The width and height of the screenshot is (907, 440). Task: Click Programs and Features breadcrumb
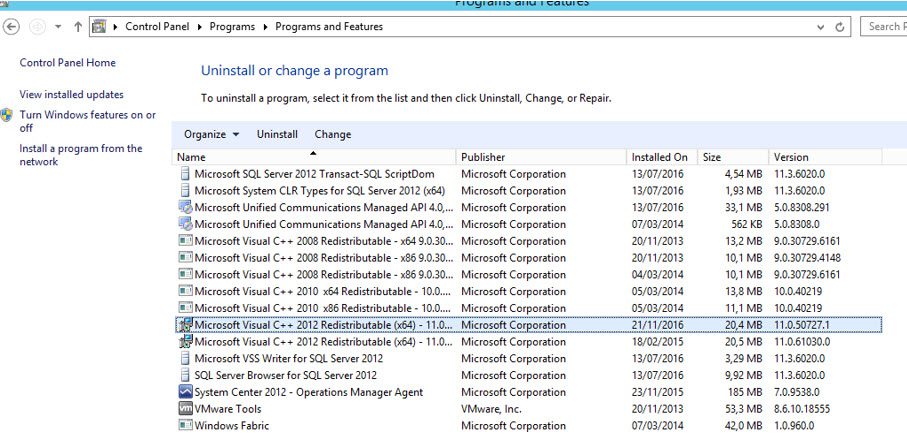coord(329,27)
